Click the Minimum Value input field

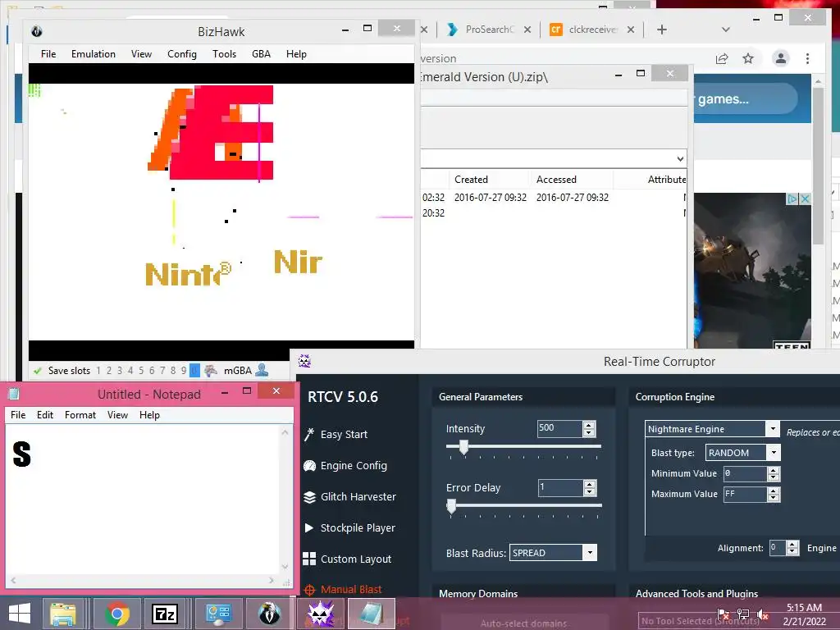pyautogui.click(x=745, y=473)
